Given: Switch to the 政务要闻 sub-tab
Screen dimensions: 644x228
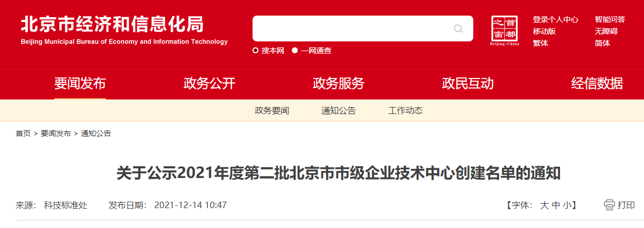Looking at the screenshot, I should [272, 111].
